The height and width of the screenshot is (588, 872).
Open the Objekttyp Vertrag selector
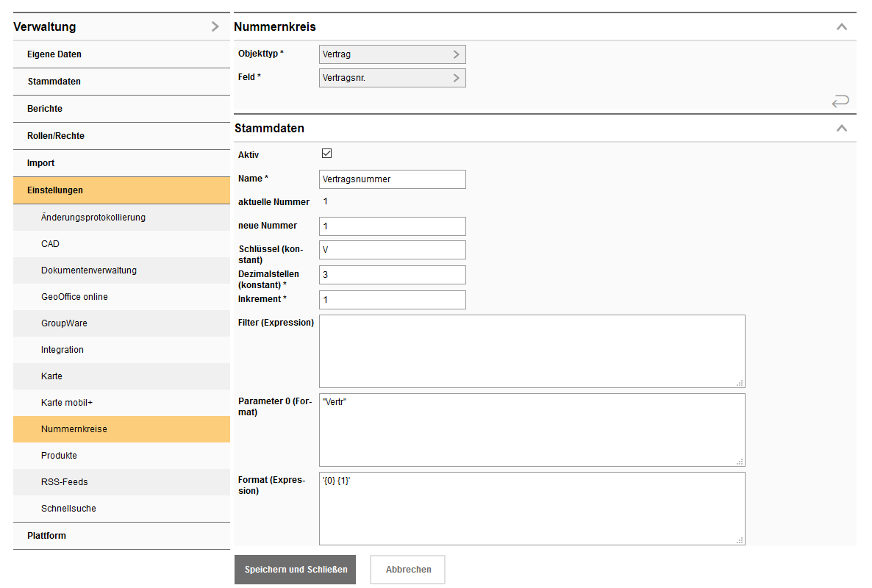tap(392, 54)
